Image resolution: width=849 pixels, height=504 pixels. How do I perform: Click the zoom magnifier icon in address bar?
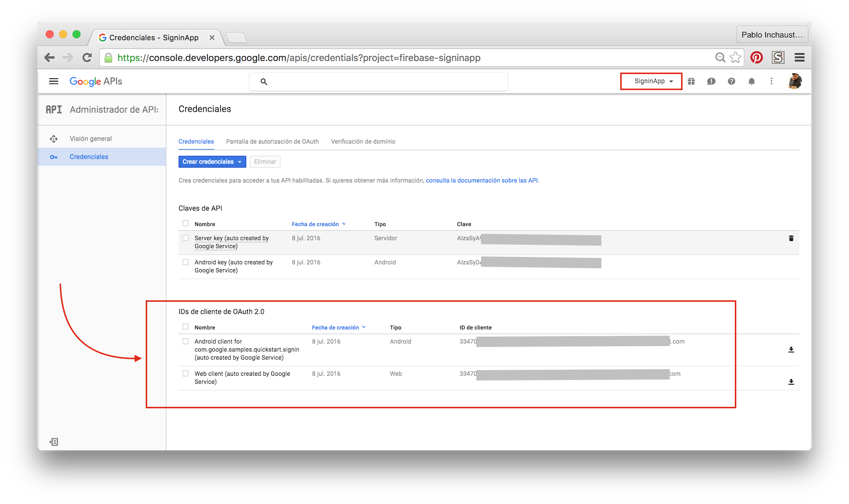coord(720,58)
